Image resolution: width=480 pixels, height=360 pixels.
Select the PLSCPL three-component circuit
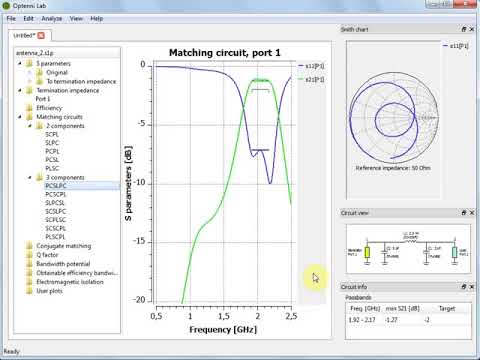point(55,237)
